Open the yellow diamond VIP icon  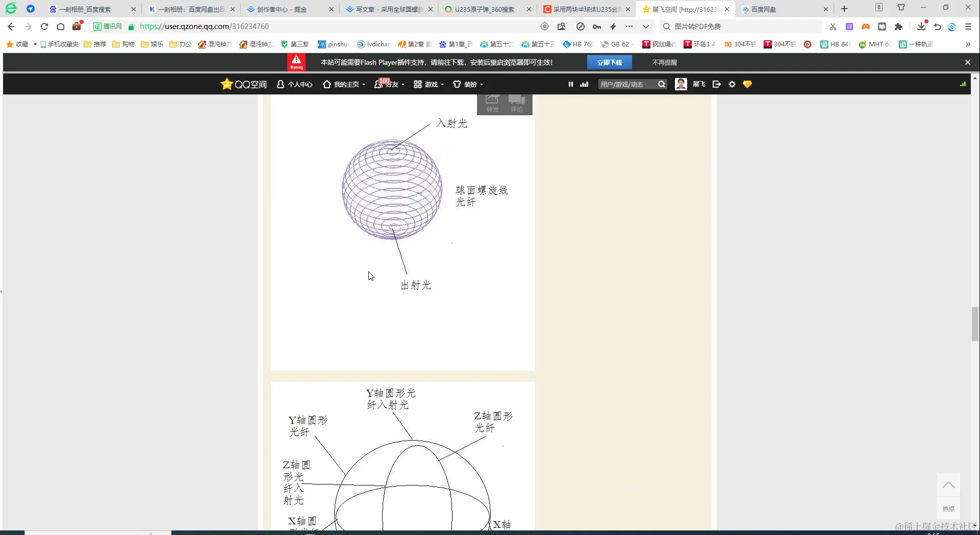coord(747,84)
